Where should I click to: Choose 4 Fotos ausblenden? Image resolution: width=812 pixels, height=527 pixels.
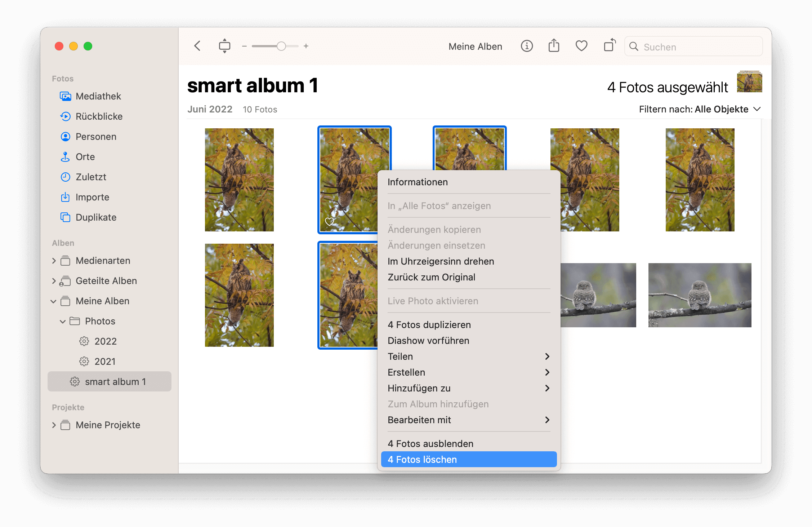(469, 444)
